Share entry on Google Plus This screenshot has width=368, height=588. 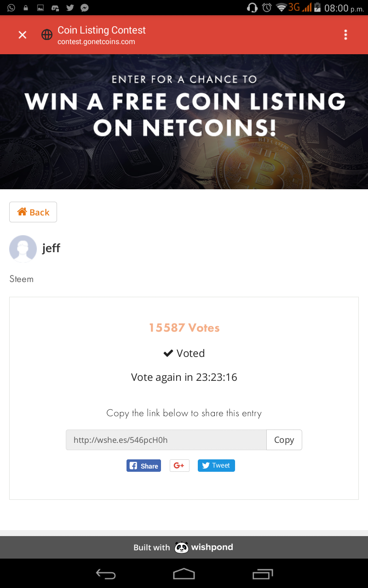point(179,466)
